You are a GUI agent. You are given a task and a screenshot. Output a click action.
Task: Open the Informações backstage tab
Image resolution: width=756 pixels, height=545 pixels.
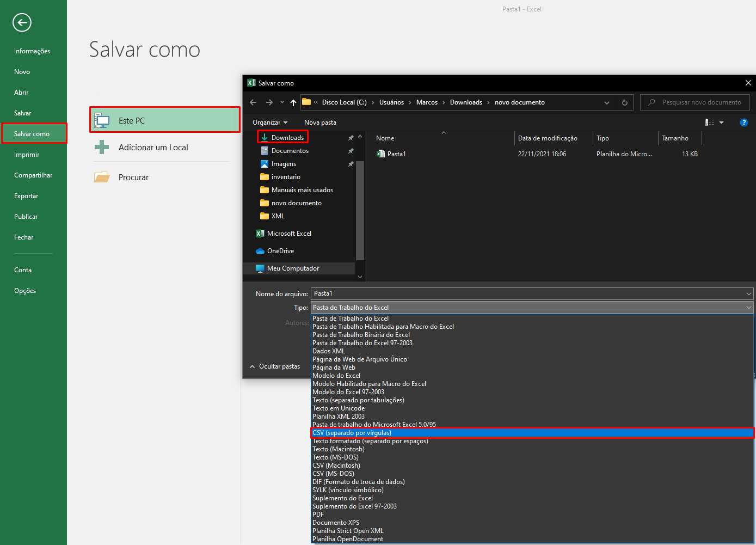coord(33,51)
